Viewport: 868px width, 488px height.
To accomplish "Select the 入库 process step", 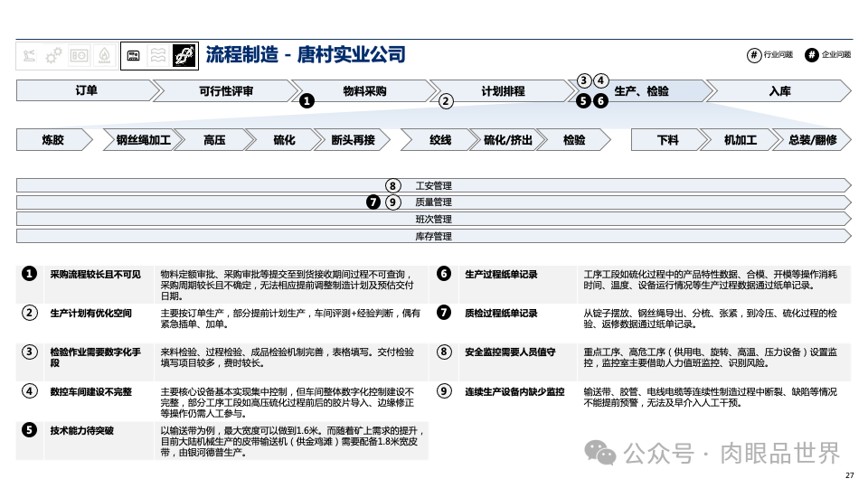I will (x=779, y=90).
